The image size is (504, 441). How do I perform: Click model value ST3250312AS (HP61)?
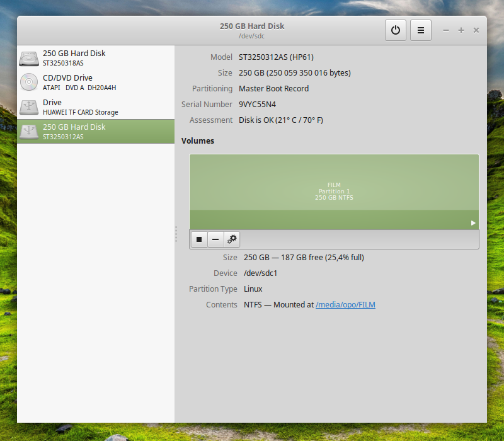point(276,57)
